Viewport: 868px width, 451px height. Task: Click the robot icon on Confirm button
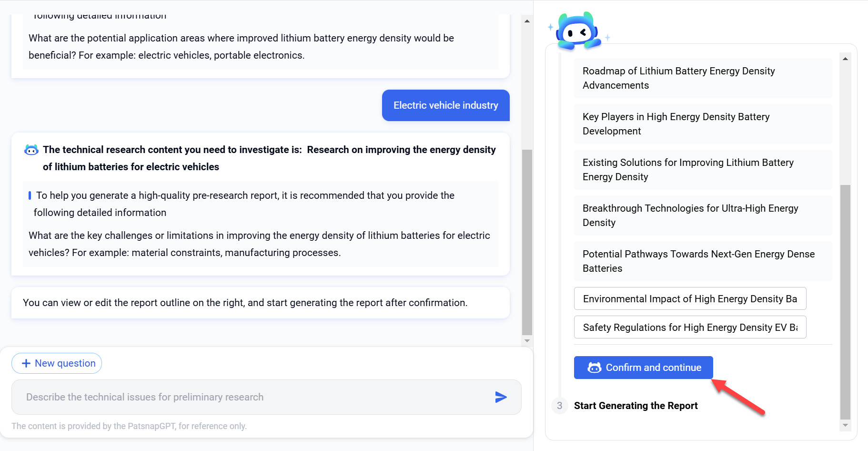594,368
